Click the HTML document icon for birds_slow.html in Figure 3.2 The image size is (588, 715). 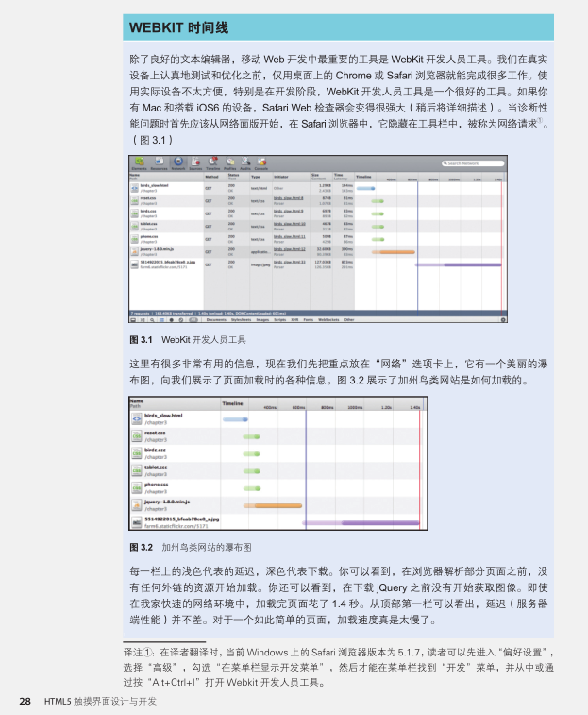137,418
